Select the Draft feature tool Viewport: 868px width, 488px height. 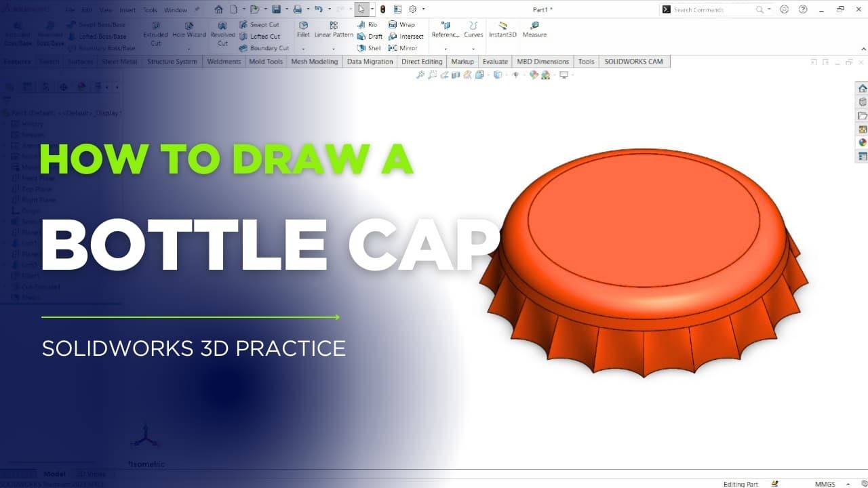coord(370,37)
